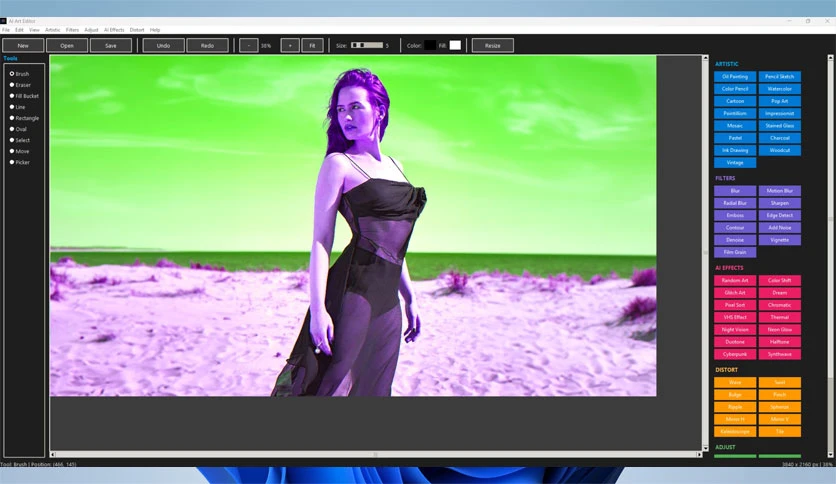The image size is (836, 484).
Task: Open the Distort menu in menu bar
Action: 137,30
